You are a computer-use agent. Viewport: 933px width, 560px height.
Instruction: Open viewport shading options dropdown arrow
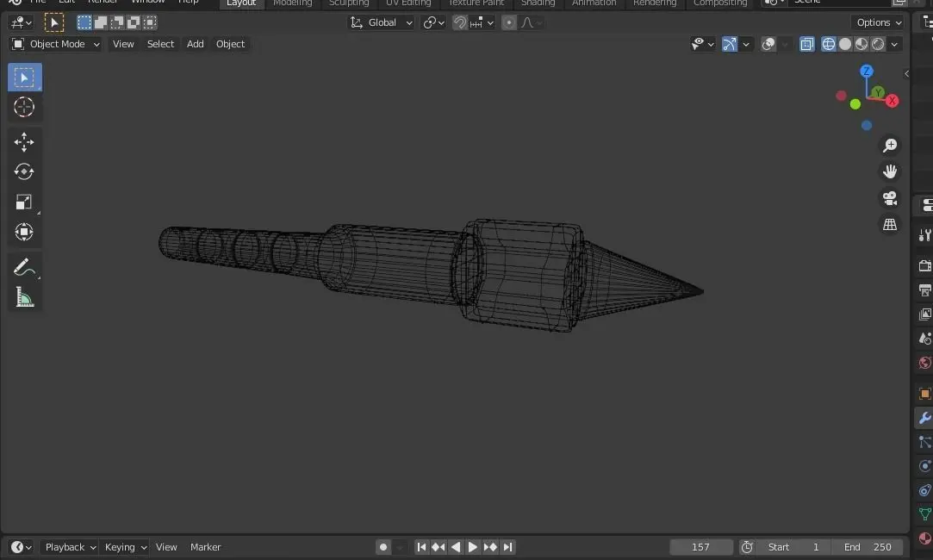click(894, 44)
